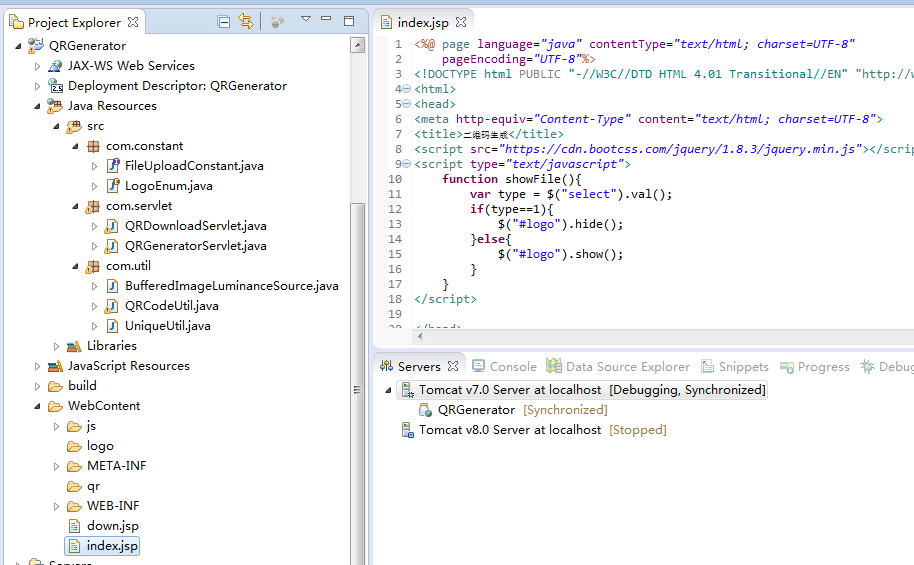Open Project Explorer View Menu dropdown arrow
The height and width of the screenshot is (565, 914).
[306, 20]
